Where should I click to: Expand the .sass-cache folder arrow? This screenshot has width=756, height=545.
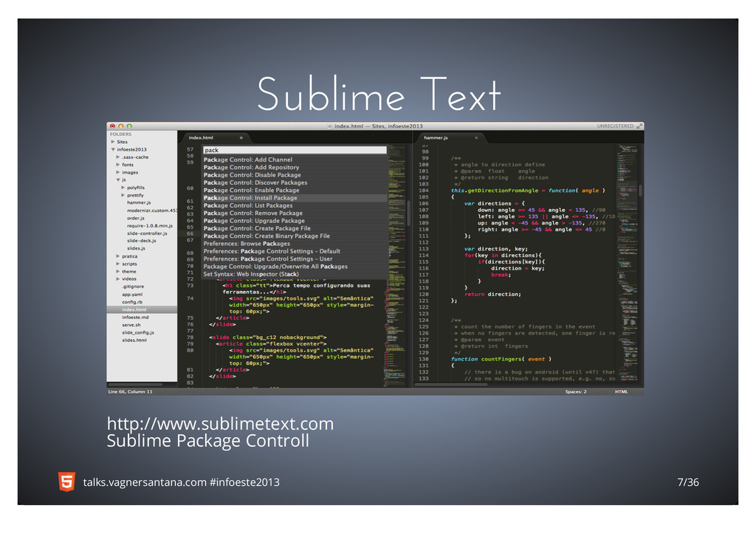point(117,157)
